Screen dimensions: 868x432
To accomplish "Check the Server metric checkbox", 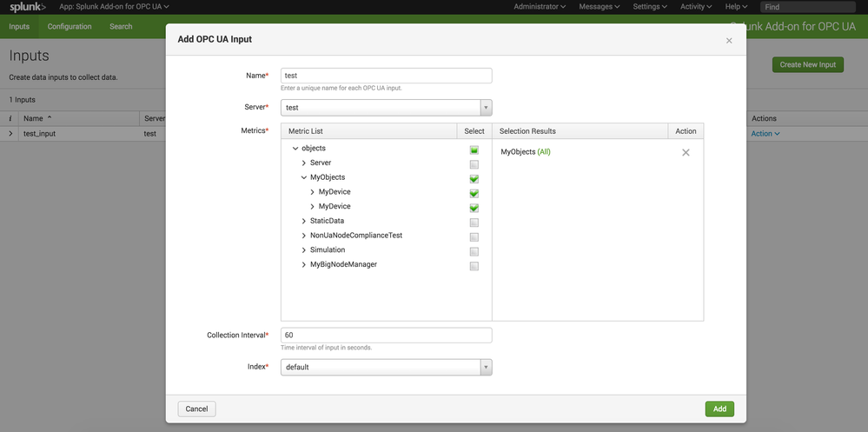I will point(474,164).
